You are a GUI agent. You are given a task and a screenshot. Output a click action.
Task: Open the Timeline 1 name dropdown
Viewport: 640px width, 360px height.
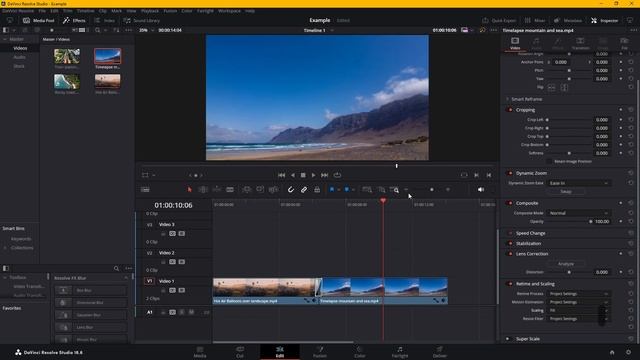319,30
